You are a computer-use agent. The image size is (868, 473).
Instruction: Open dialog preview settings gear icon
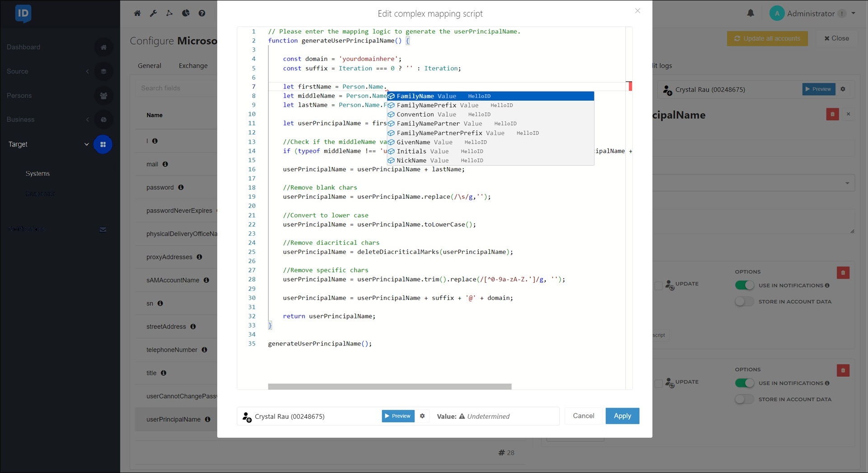click(x=422, y=416)
